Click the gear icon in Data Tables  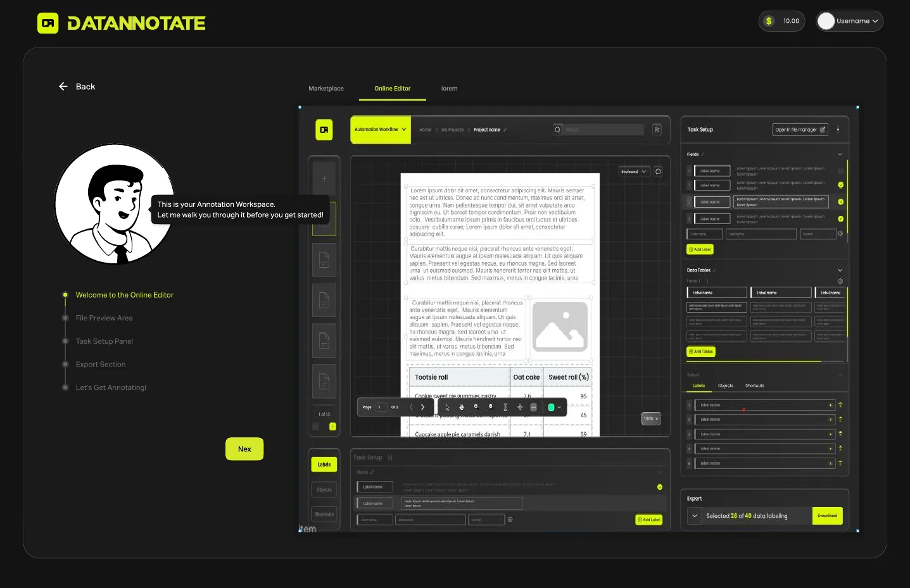pos(840,281)
